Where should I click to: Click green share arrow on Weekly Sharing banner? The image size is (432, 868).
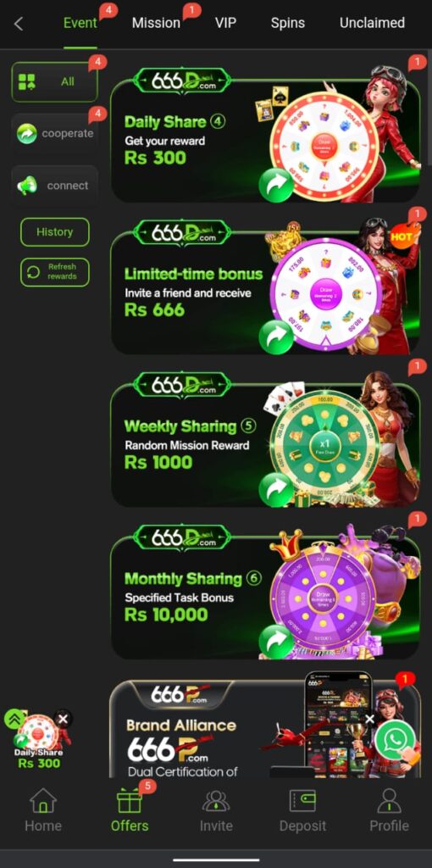(x=277, y=489)
